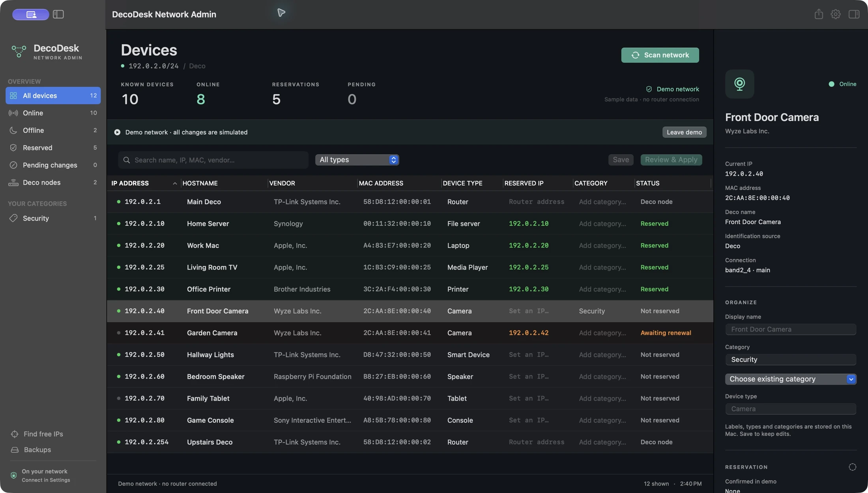
Task: Click Leave demo button
Action: 684,132
